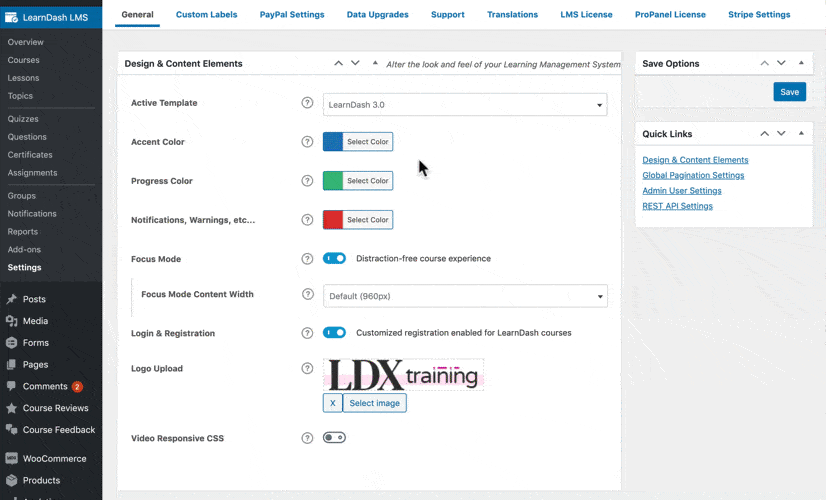Follow REST API Settings quick link

[677, 206]
